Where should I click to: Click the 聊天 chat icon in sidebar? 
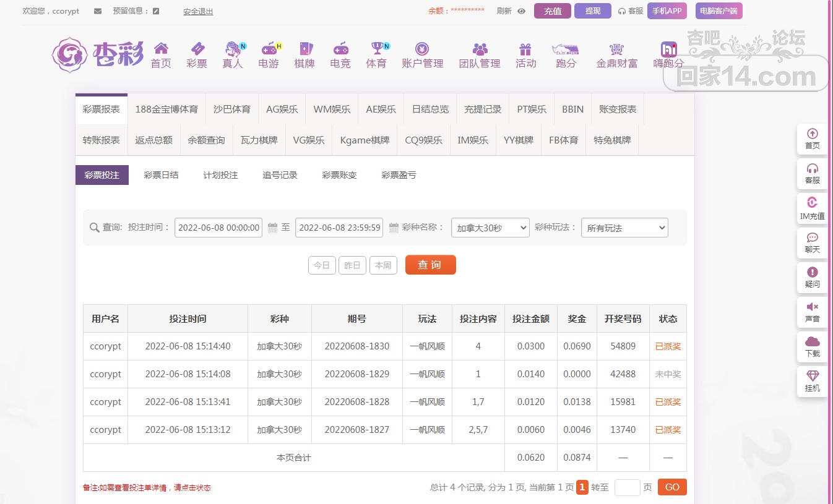(812, 237)
